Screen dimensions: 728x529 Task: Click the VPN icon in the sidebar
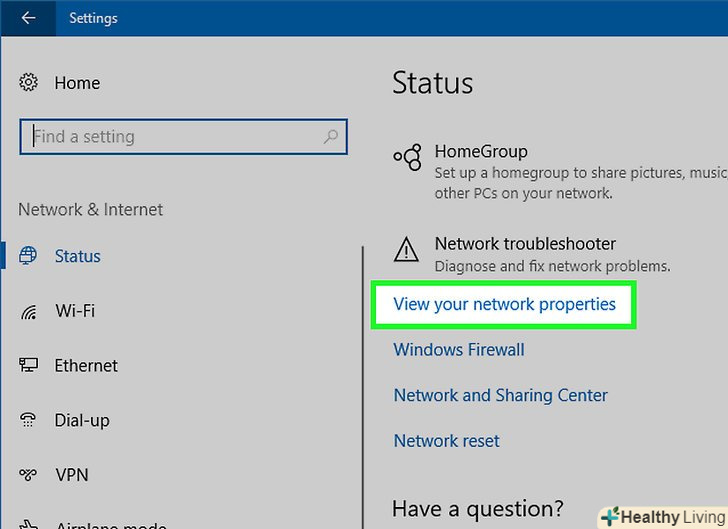(29, 476)
